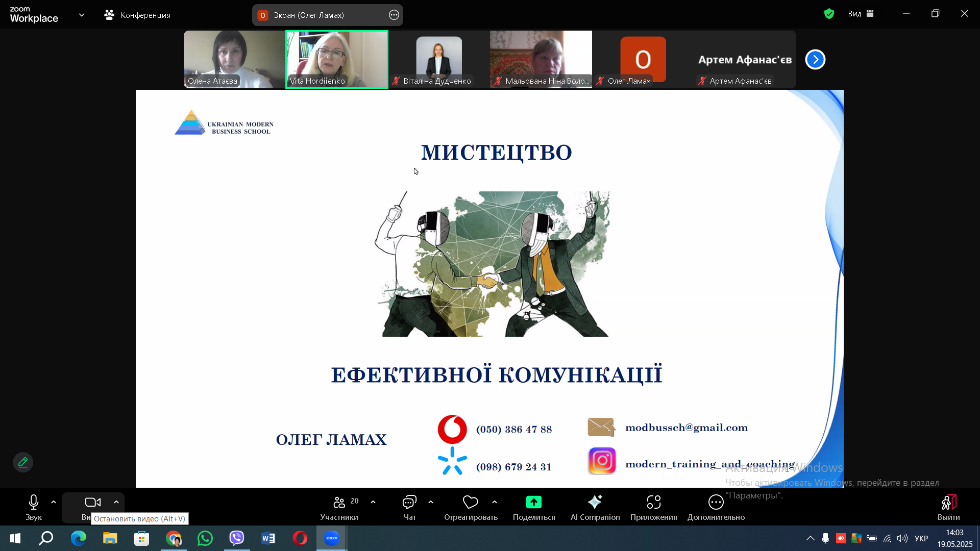Click microphone icon in system tray
Viewport: 980px width, 551px height.
826,538
